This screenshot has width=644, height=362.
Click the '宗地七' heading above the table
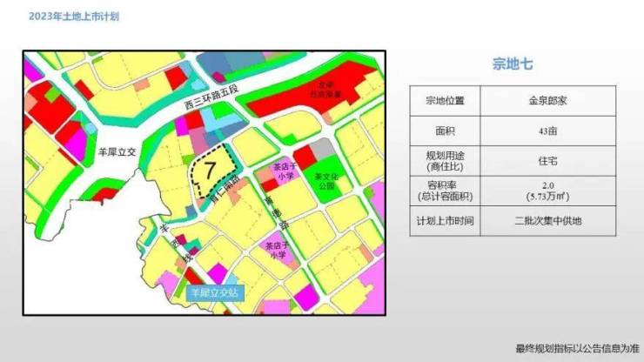coord(513,64)
